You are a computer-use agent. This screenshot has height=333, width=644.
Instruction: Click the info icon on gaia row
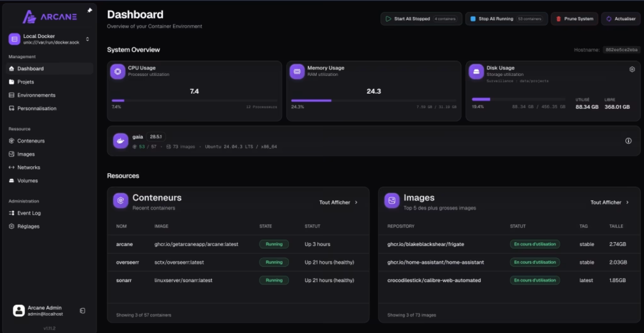tap(628, 141)
